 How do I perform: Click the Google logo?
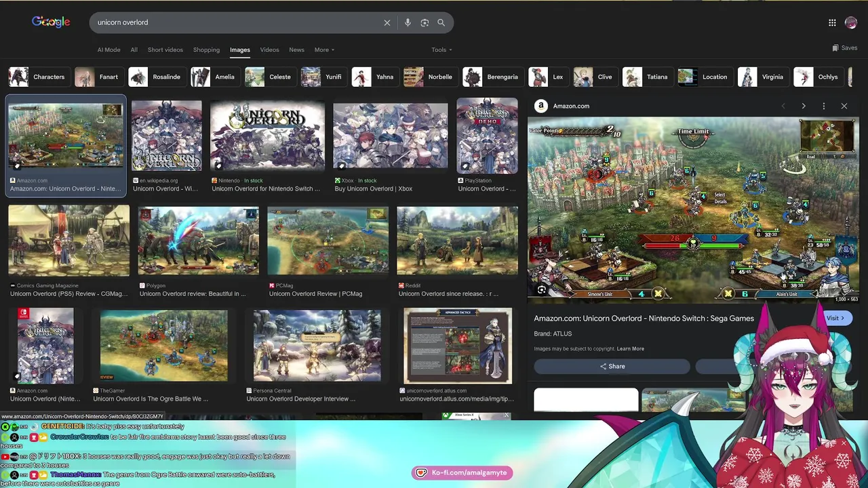pyautogui.click(x=51, y=22)
